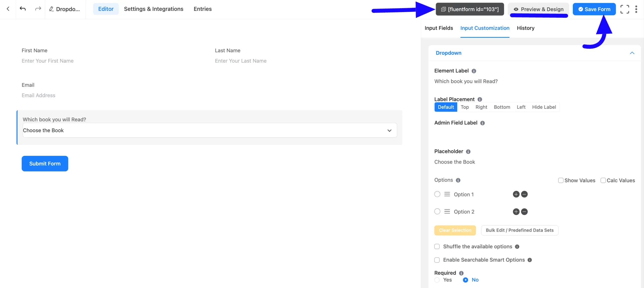Viewport: 644px width, 288px height.
Task: Show Element Label info tooltip
Action: pyautogui.click(x=474, y=71)
